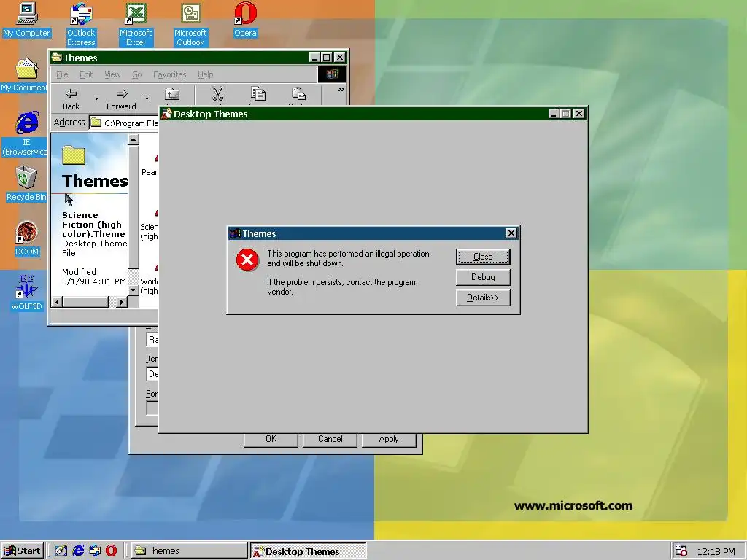The width and height of the screenshot is (747, 560).
Task: Click the Start button
Action: (x=23, y=551)
